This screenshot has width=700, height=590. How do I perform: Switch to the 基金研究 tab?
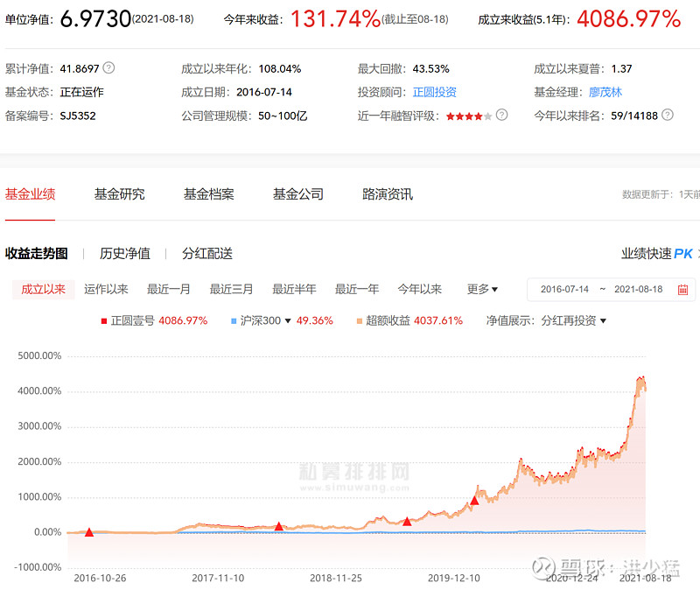click(x=120, y=194)
